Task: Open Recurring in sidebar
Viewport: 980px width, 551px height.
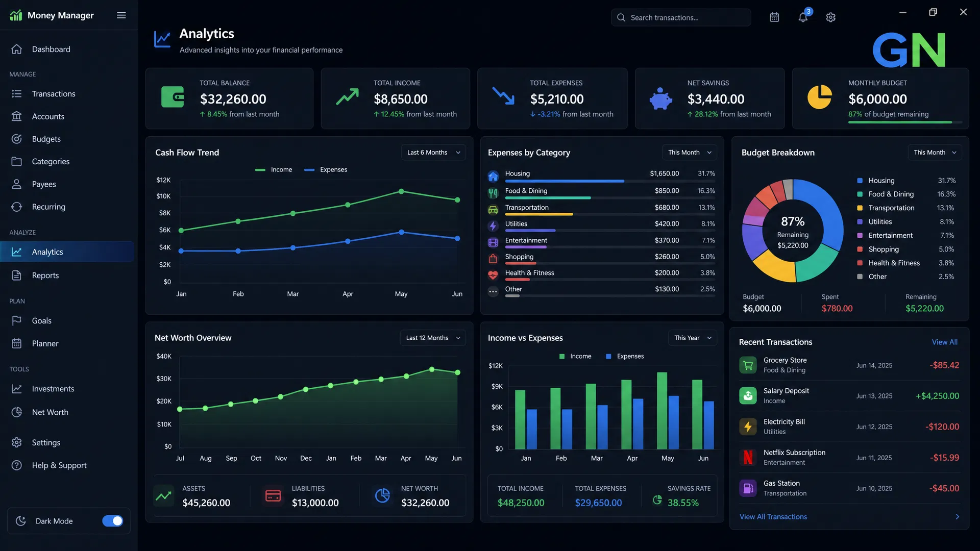Action: pos(67,207)
